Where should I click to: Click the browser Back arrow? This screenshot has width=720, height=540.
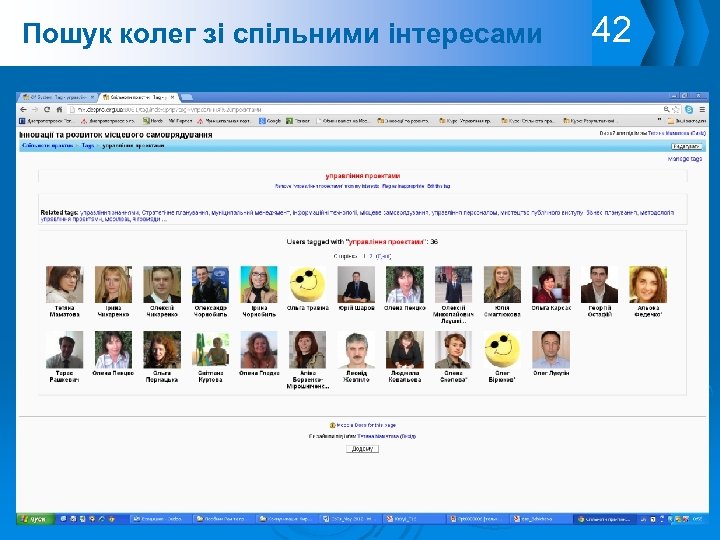click(x=23, y=110)
